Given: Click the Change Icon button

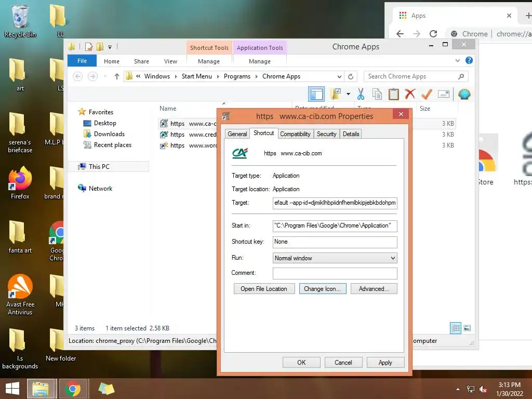Looking at the screenshot, I should coord(322,289).
